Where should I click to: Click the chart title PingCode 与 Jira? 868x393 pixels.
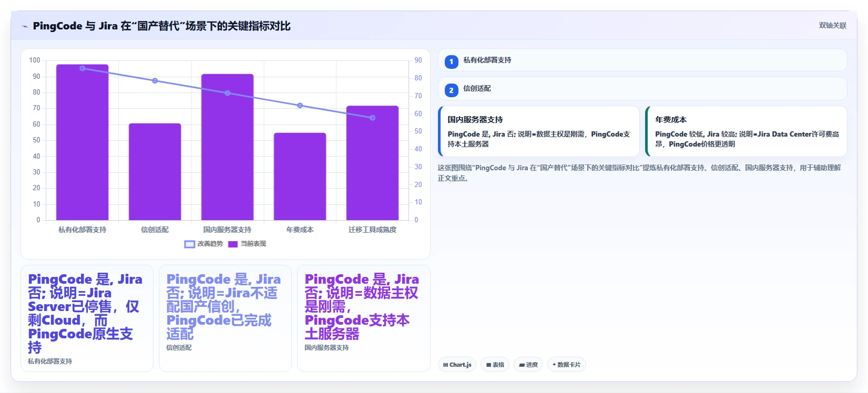(161, 26)
